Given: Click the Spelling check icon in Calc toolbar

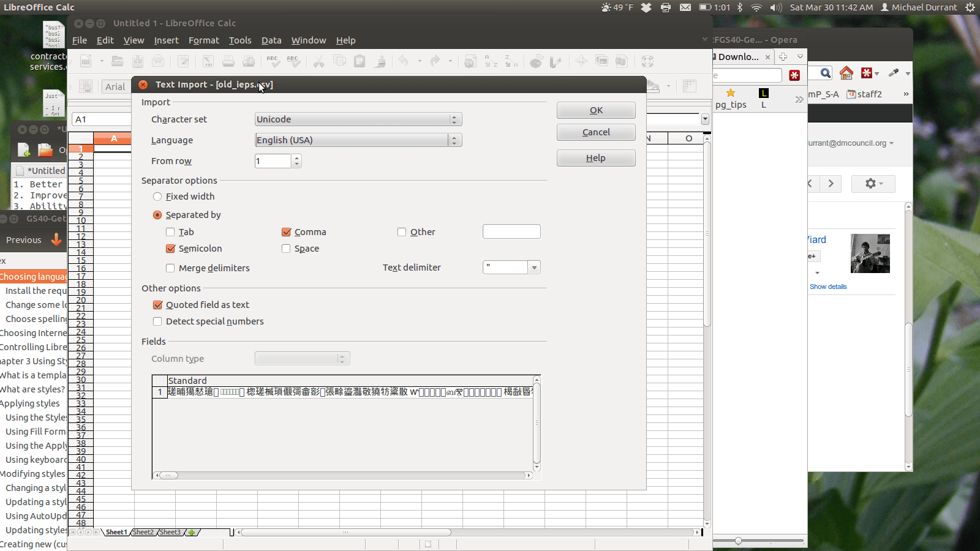Looking at the screenshot, I should (x=273, y=61).
